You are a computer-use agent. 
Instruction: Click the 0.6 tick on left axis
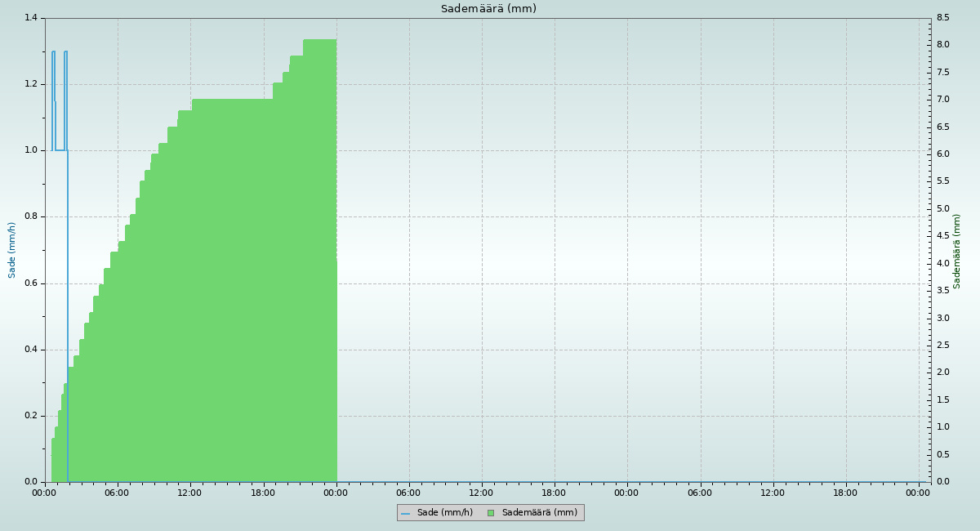[x=33, y=283]
